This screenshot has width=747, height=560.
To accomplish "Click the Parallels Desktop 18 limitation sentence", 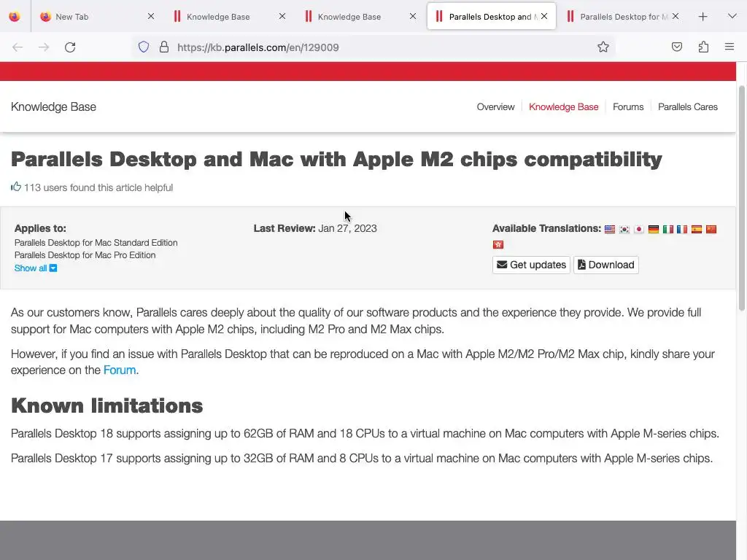I will pos(365,434).
